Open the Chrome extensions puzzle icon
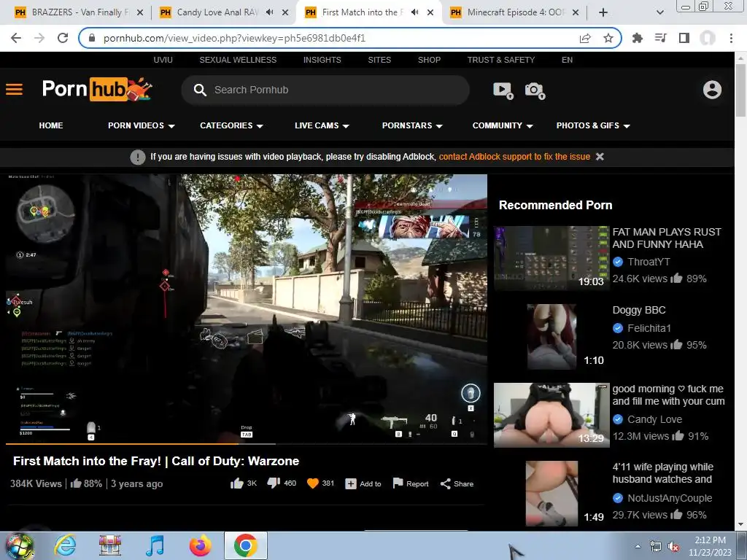This screenshot has width=747, height=560. [x=638, y=38]
